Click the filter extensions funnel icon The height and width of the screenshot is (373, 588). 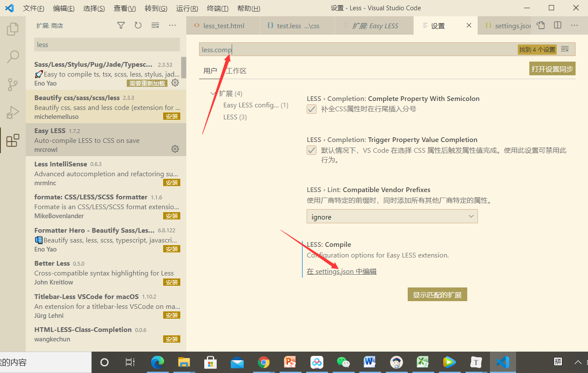tap(121, 26)
